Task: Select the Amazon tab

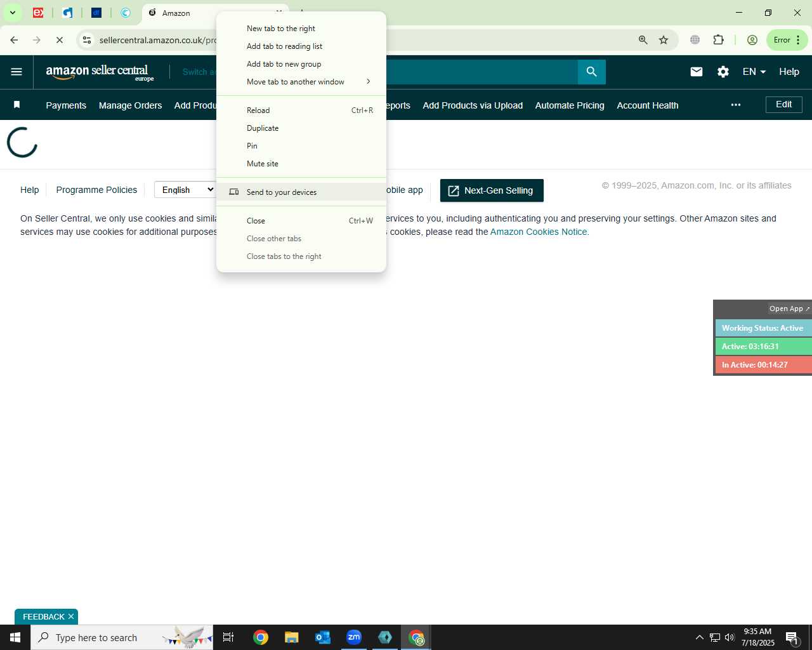Action: pyautogui.click(x=179, y=13)
